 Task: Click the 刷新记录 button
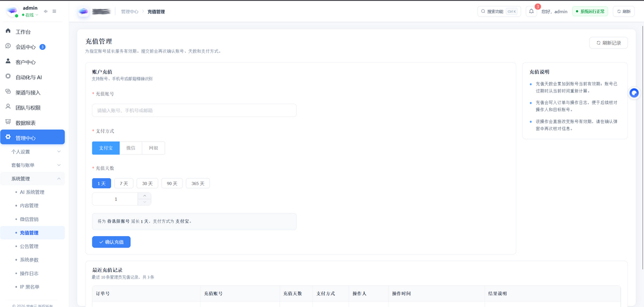pos(609,43)
